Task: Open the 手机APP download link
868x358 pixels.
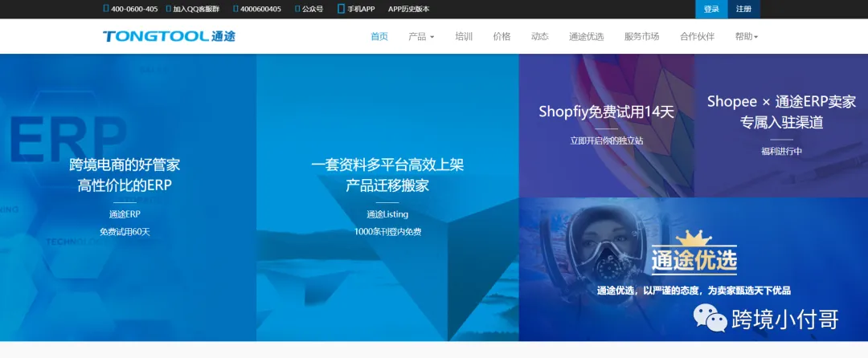Action: (x=361, y=9)
